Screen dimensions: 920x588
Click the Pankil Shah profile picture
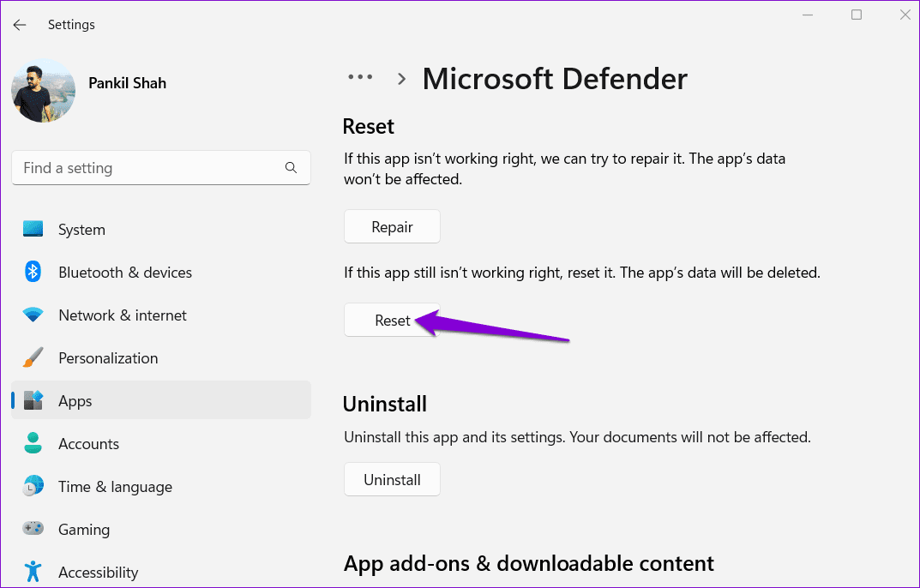coord(44,90)
